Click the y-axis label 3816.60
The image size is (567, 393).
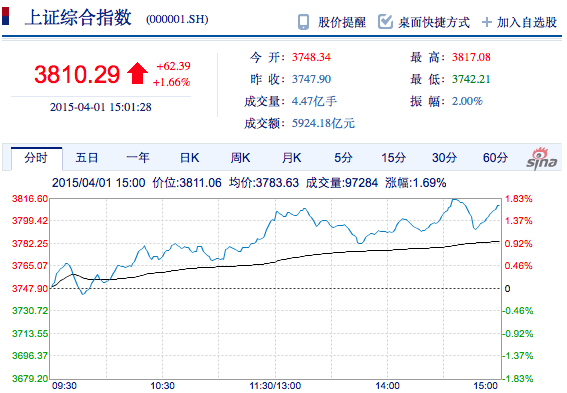(30, 199)
